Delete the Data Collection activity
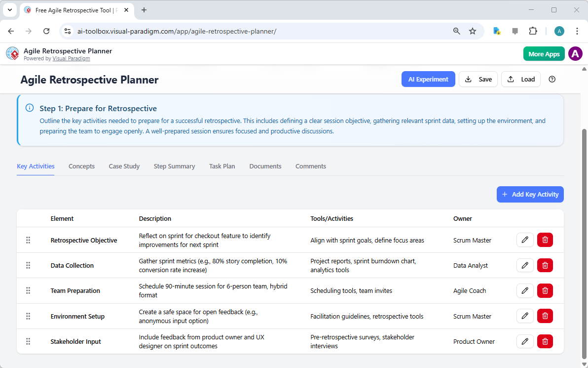Screen dimensions: 588x368 click(545, 265)
